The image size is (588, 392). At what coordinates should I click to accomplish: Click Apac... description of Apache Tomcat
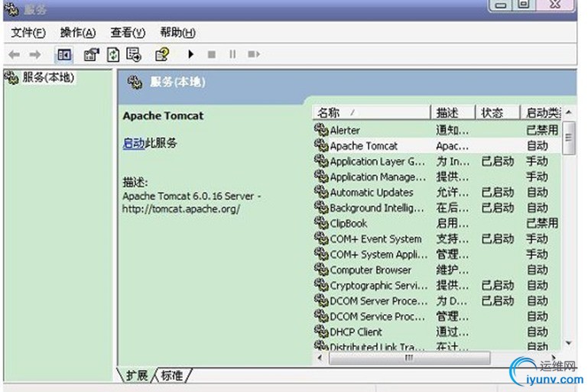pyautogui.click(x=452, y=146)
